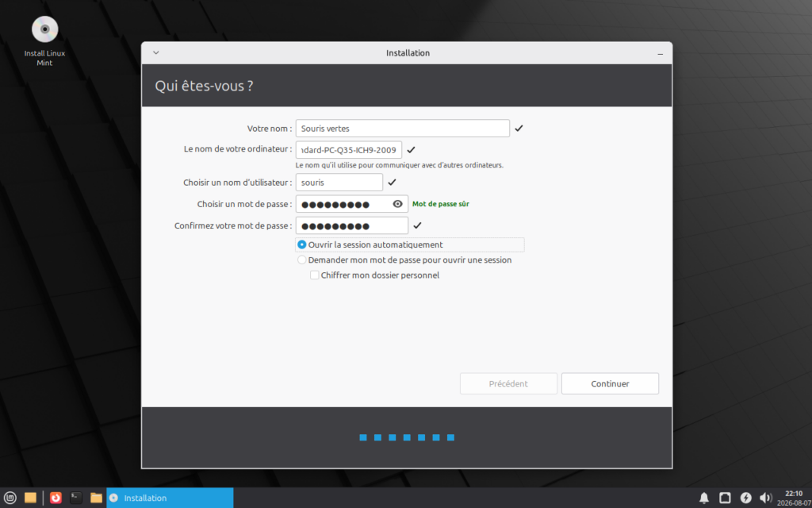Click the Continuer button
Image resolution: width=812 pixels, height=508 pixels.
pos(610,383)
